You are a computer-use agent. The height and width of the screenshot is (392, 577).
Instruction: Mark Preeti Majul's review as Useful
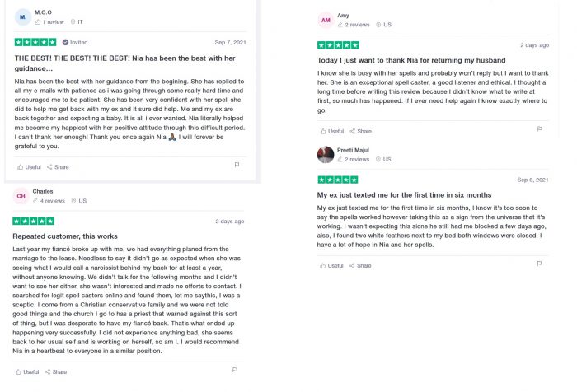click(x=331, y=265)
